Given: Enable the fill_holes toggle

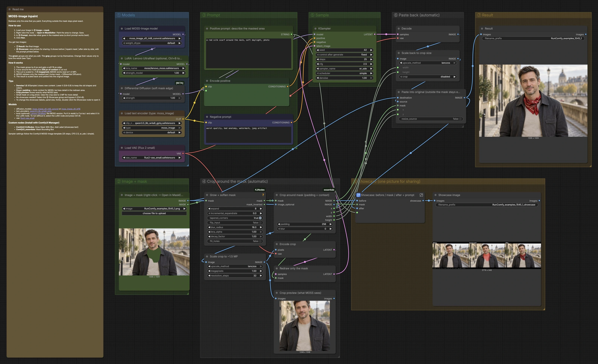Looking at the screenshot, I should (x=260, y=241).
